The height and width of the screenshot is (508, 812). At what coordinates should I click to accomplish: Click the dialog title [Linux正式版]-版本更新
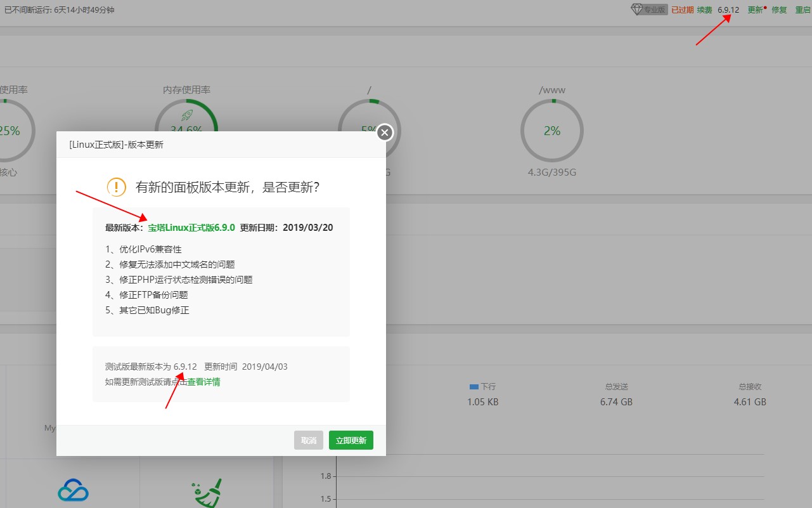[116, 145]
